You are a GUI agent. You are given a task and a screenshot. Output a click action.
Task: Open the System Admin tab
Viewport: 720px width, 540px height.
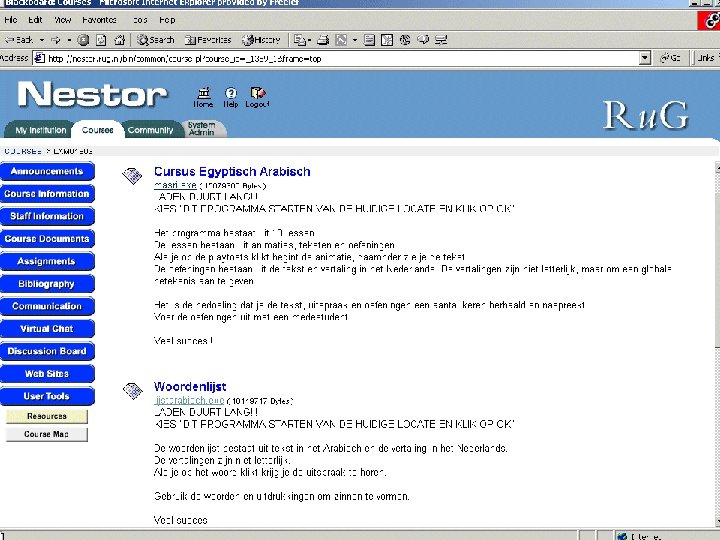202,129
